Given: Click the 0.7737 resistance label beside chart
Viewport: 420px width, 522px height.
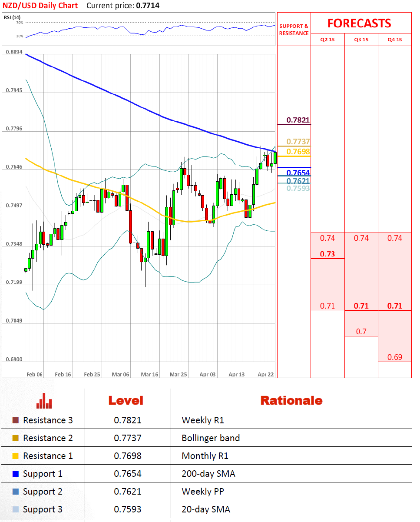Looking at the screenshot, I should pyautogui.click(x=298, y=142).
